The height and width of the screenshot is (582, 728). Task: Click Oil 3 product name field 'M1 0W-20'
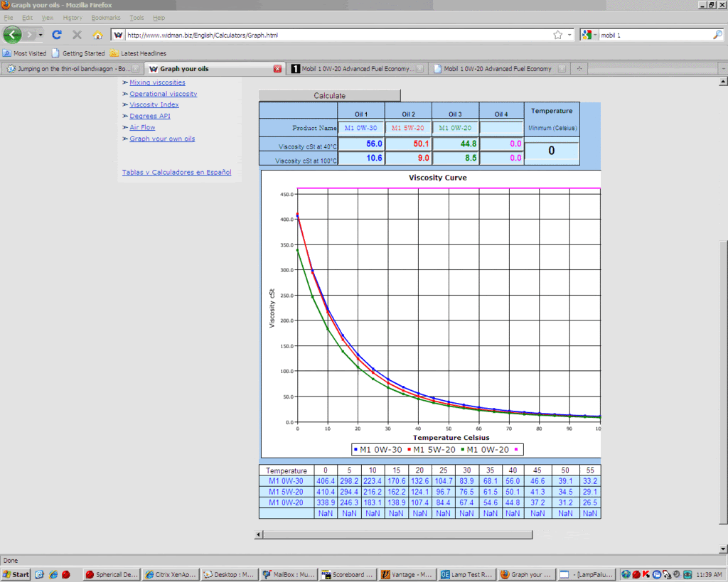coord(455,128)
